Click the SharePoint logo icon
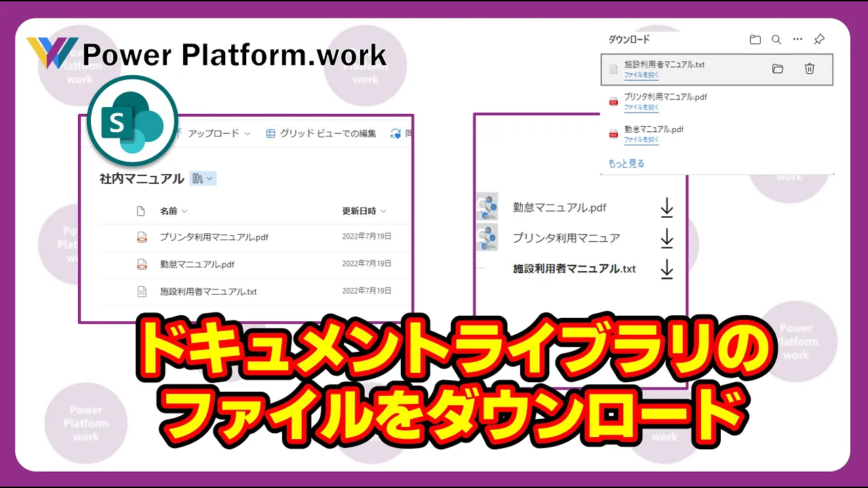Image resolution: width=868 pixels, height=488 pixels. click(132, 121)
